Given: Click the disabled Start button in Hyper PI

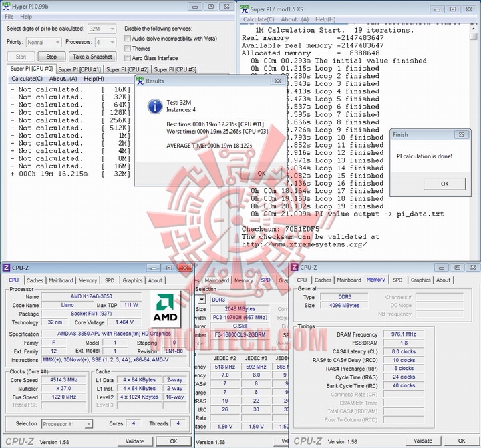Looking at the screenshot, I should click(x=21, y=57).
